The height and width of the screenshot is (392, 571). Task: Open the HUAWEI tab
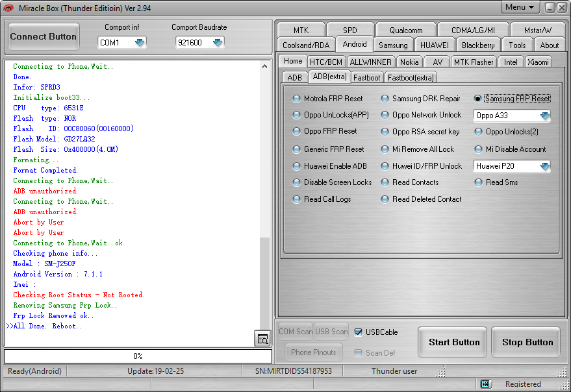pyautogui.click(x=435, y=45)
